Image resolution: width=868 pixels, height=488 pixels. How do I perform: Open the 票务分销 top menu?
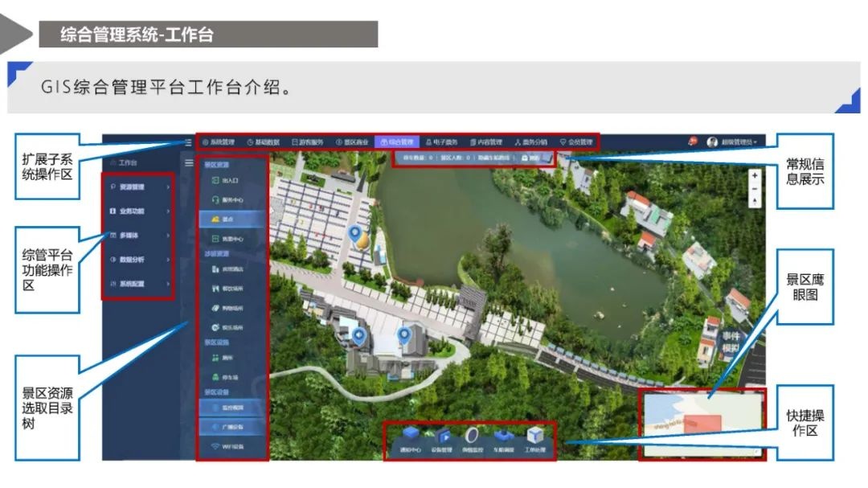point(531,142)
